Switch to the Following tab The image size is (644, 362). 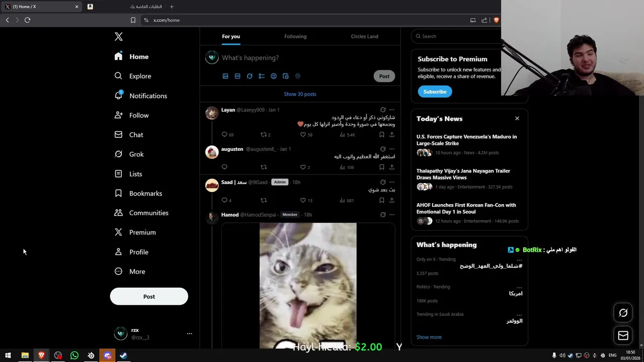(x=295, y=36)
